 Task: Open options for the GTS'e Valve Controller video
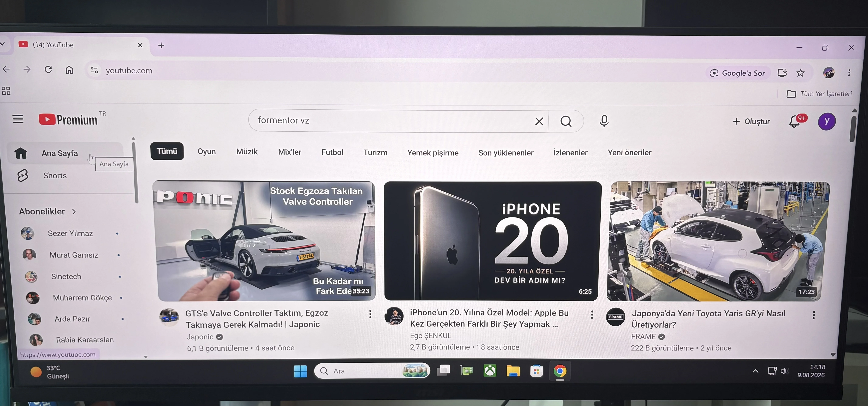coord(370,314)
